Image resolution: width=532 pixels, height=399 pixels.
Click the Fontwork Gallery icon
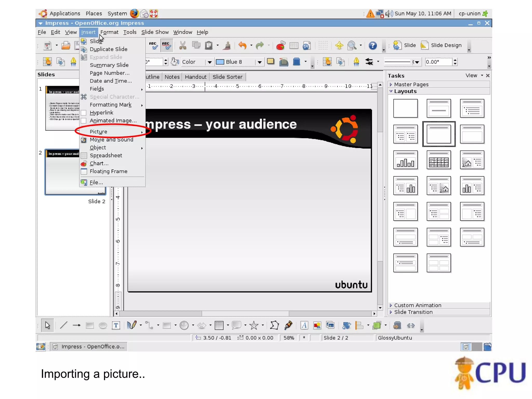click(304, 325)
